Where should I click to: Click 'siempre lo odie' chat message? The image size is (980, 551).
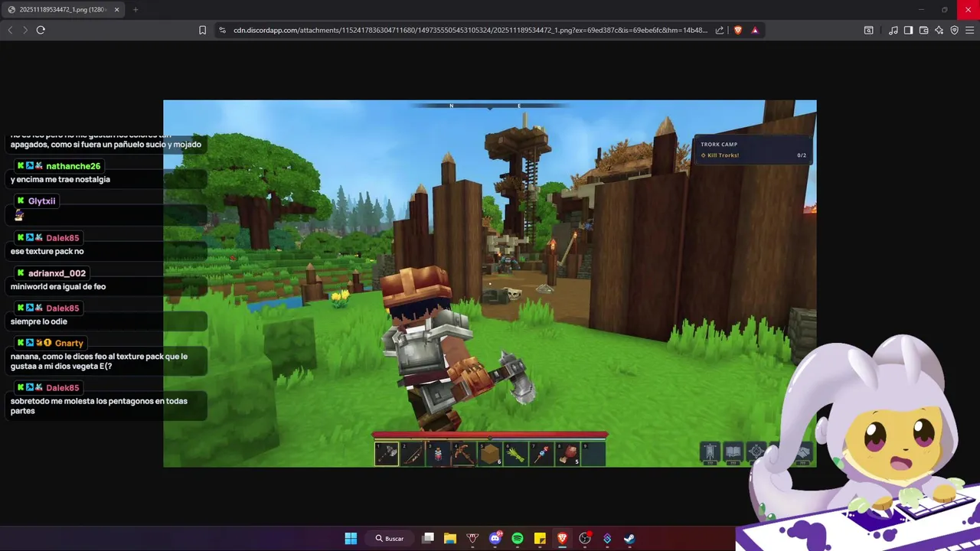point(39,321)
